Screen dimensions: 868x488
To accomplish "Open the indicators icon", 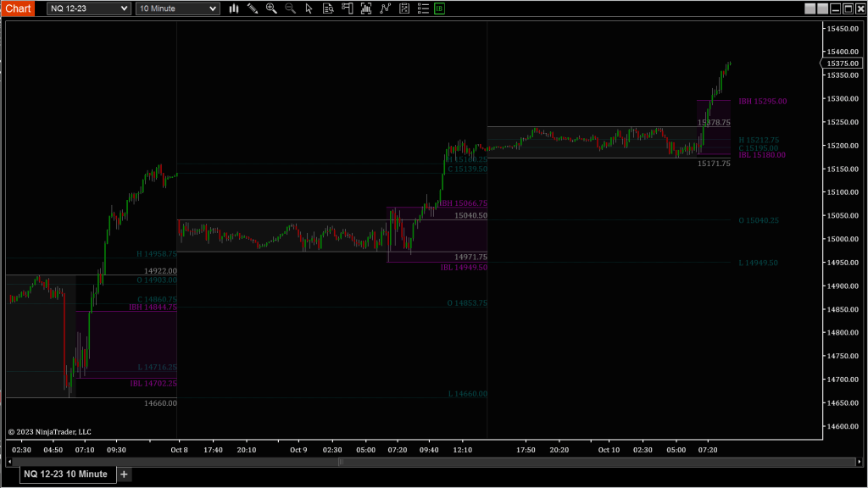I will pos(365,8).
